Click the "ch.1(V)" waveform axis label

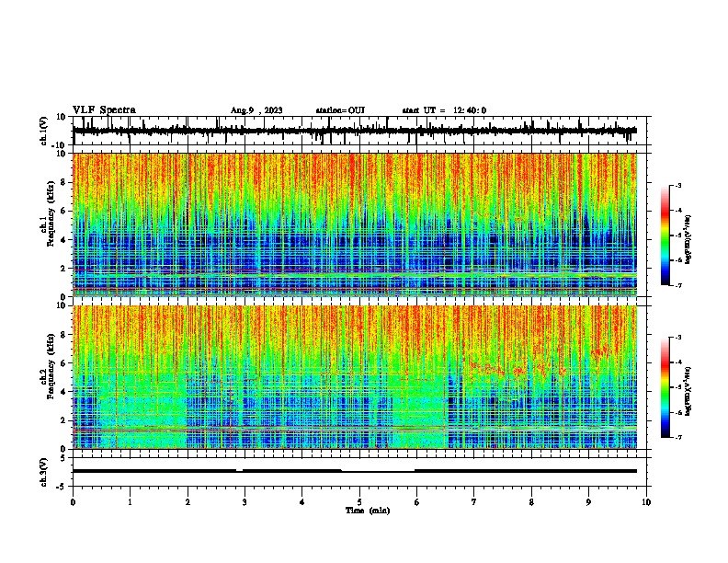point(44,131)
